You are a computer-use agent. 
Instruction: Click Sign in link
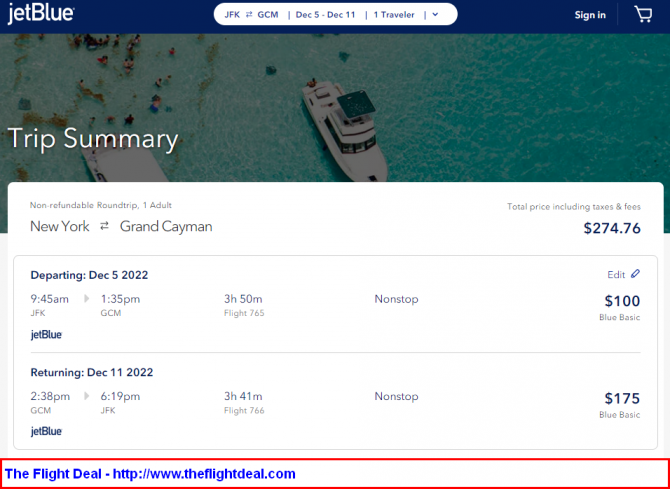[590, 15]
